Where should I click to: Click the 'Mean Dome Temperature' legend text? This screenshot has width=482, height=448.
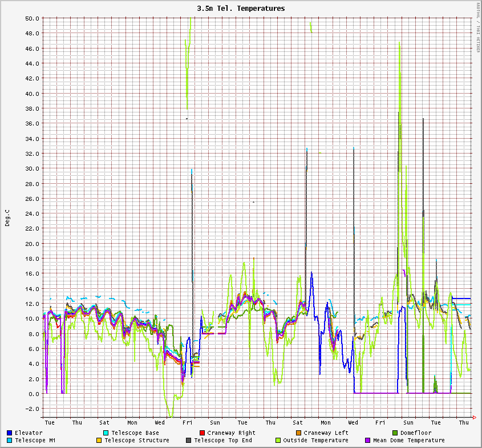tap(408, 441)
